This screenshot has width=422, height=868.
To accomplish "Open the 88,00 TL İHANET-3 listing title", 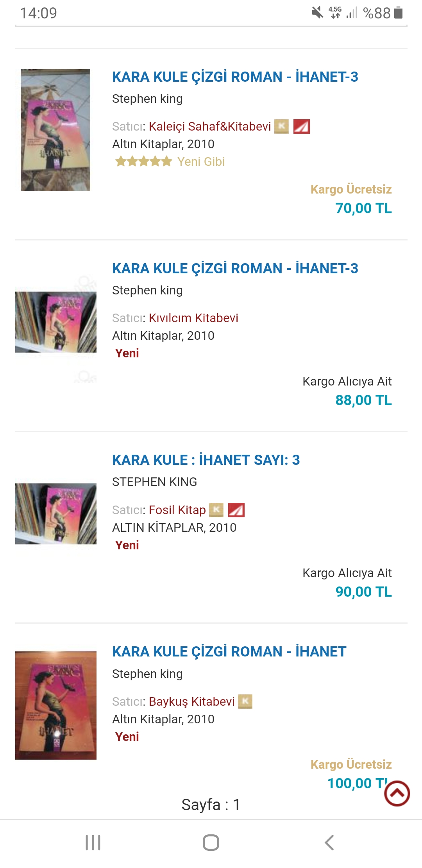I will pyautogui.click(x=235, y=269).
